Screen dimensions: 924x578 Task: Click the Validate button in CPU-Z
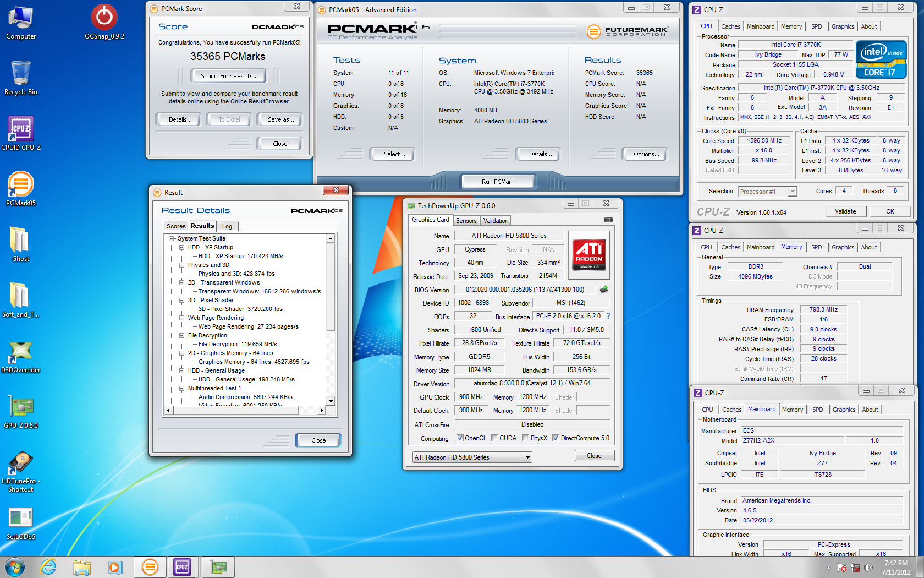click(845, 211)
